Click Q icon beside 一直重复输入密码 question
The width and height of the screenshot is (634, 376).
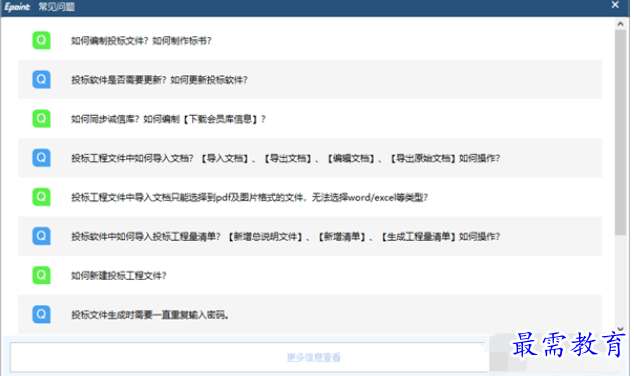click(x=41, y=315)
